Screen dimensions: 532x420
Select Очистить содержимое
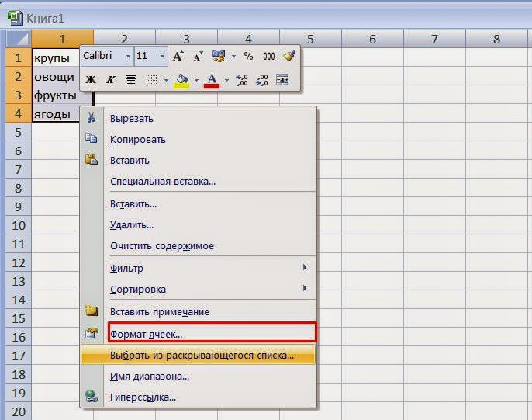pyautogui.click(x=199, y=246)
